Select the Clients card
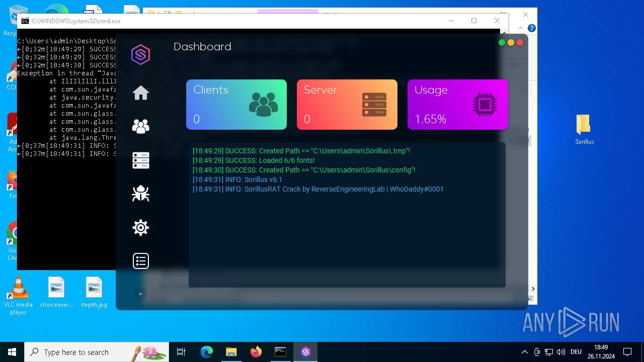Viewport: 644px width, 362px height. pos(236,105)
